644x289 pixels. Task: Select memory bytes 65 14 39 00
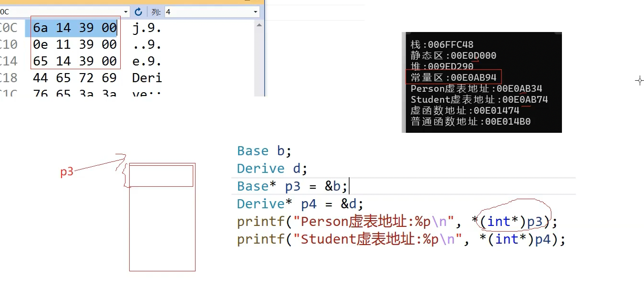(x=75, y=61)
